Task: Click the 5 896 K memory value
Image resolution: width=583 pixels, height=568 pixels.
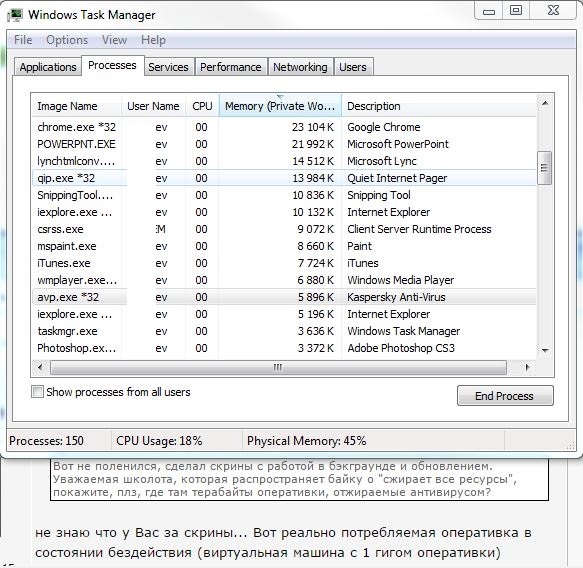Action: (316, 297)
